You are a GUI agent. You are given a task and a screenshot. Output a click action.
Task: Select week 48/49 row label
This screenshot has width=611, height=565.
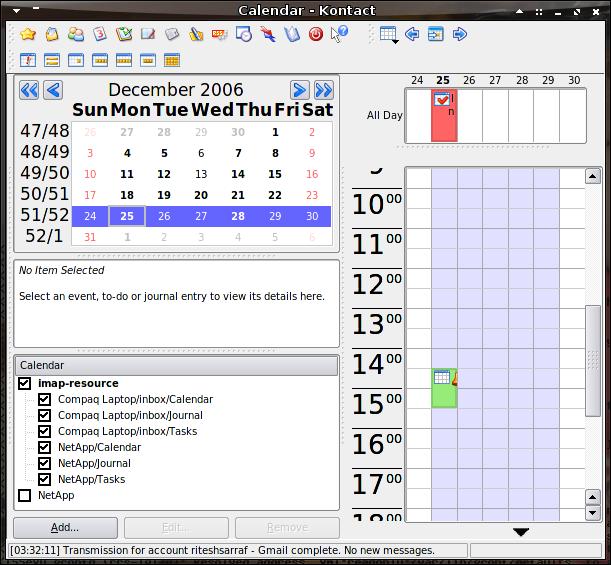pyautogui.click(x=45, y=152)
